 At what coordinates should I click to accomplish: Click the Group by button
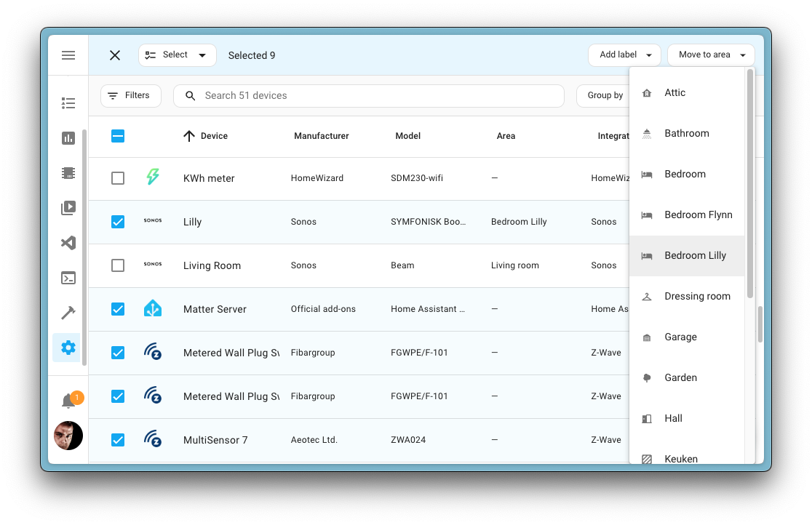[x=605, y=95]
